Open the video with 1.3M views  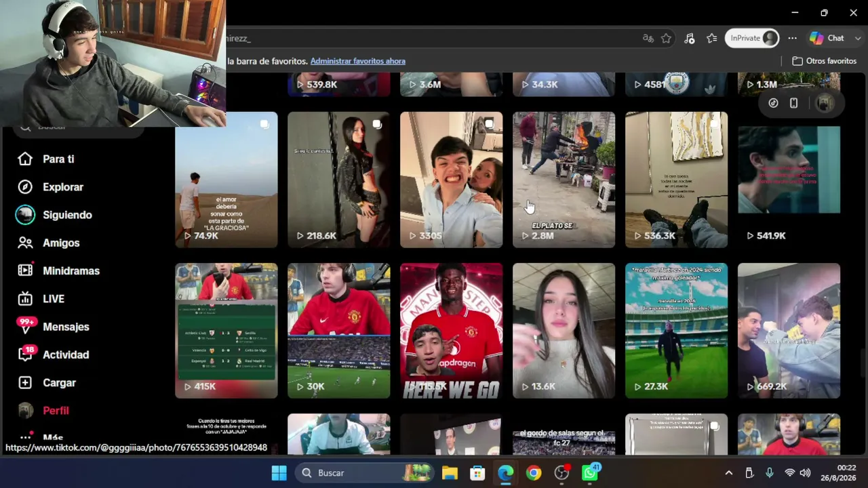(x=789, y=84)
